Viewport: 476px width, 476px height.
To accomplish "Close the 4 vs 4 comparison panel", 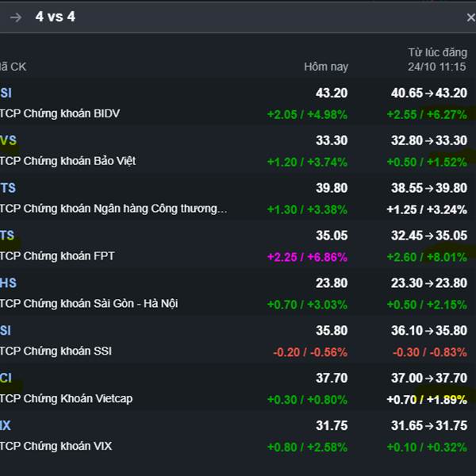I will (x=470, y=17).
